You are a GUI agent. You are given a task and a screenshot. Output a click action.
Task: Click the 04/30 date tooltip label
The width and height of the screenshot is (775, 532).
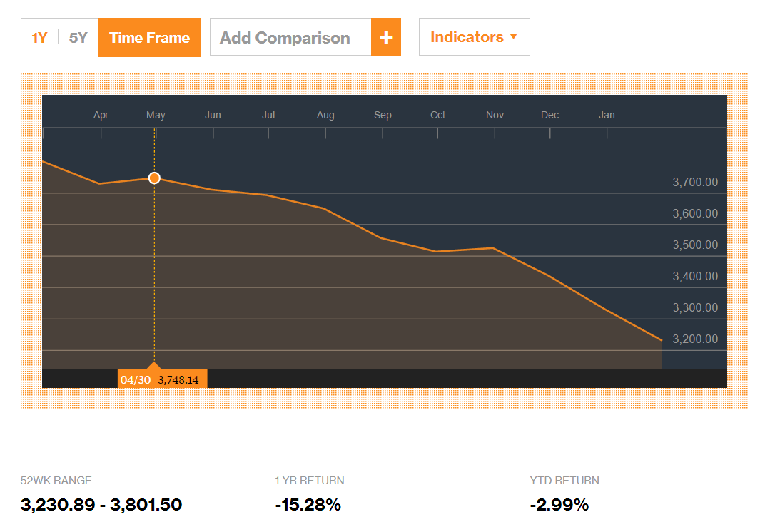pos(136,379)
